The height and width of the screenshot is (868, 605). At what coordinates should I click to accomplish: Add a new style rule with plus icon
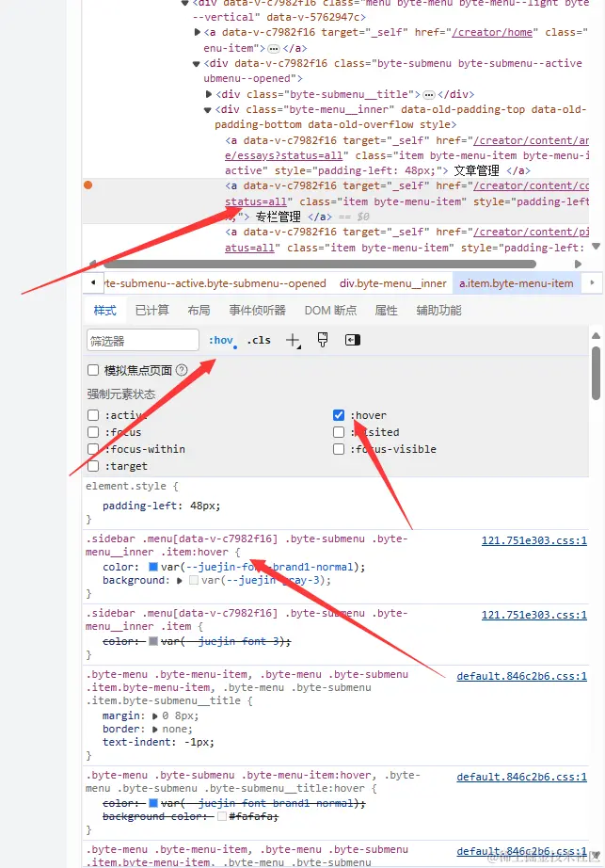click(x=293, y=340)
